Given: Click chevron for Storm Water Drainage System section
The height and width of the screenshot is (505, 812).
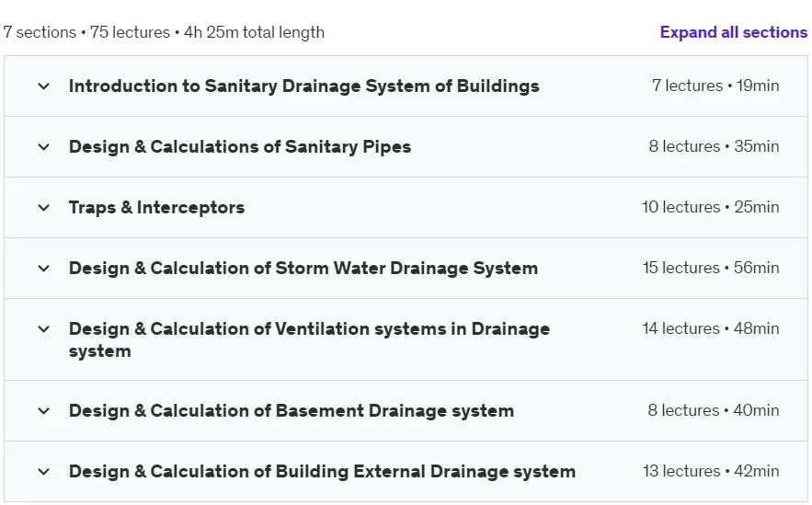Looking at the screenshot, I should (44, 269).
